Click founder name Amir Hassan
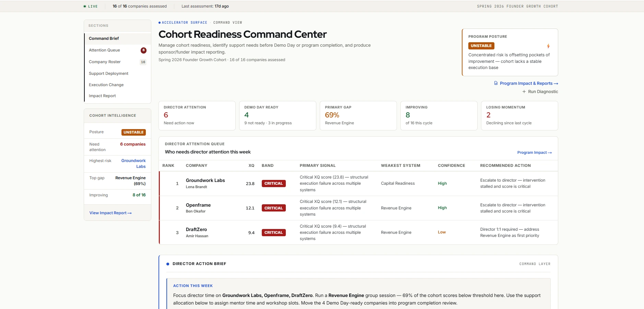This screenshot has height=309, width=644. pos(197,236)
